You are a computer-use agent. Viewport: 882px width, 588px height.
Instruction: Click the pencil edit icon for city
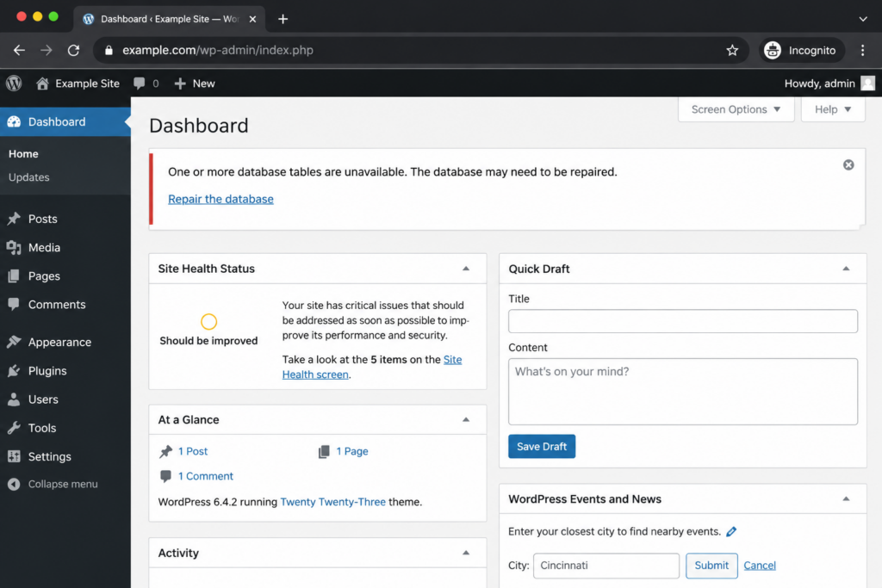pos(731,531)
